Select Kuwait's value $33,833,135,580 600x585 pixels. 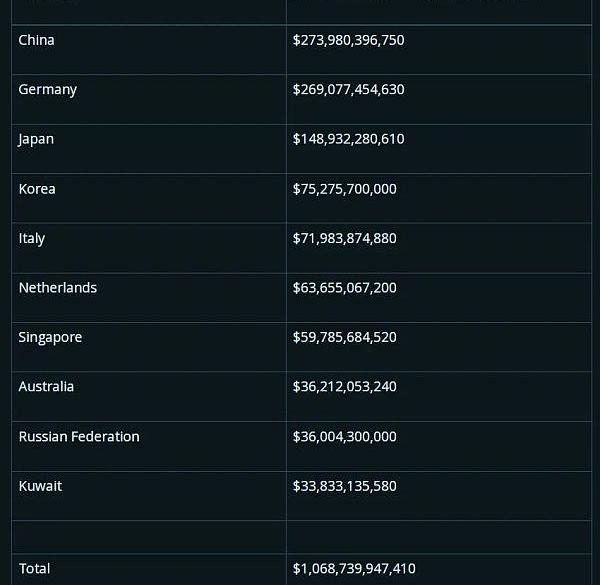344,486
